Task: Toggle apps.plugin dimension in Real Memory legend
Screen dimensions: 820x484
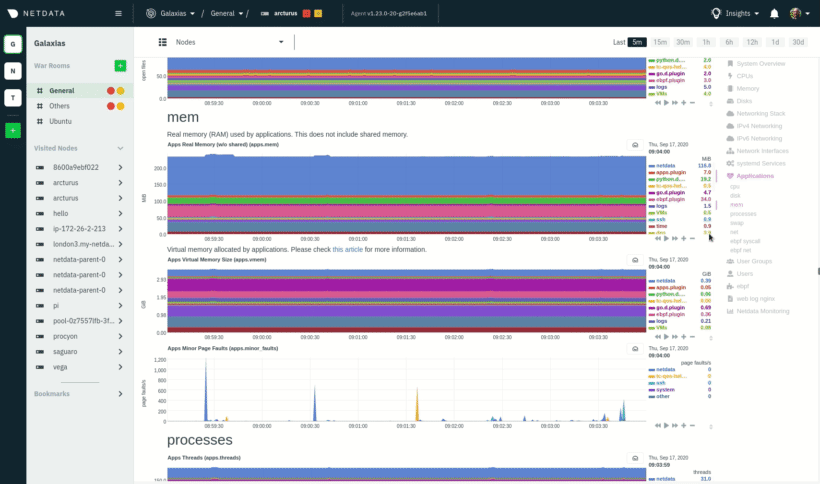Action: [x=671, y=172]
